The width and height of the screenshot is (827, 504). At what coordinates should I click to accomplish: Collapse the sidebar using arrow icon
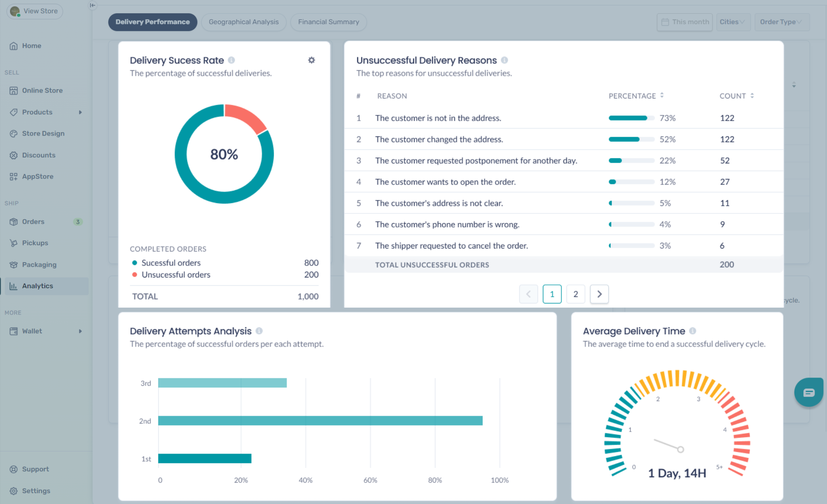[x=93, y=5]
